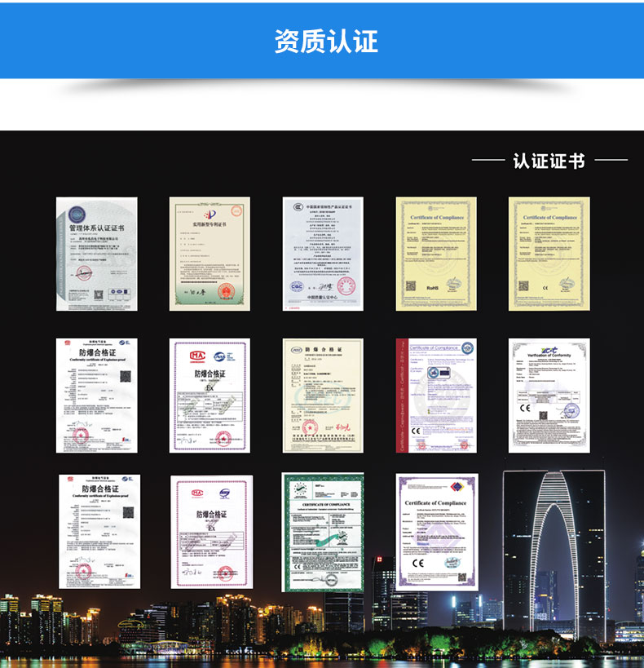Open the yellow CE Certificate of Compliance

[549, 254]
